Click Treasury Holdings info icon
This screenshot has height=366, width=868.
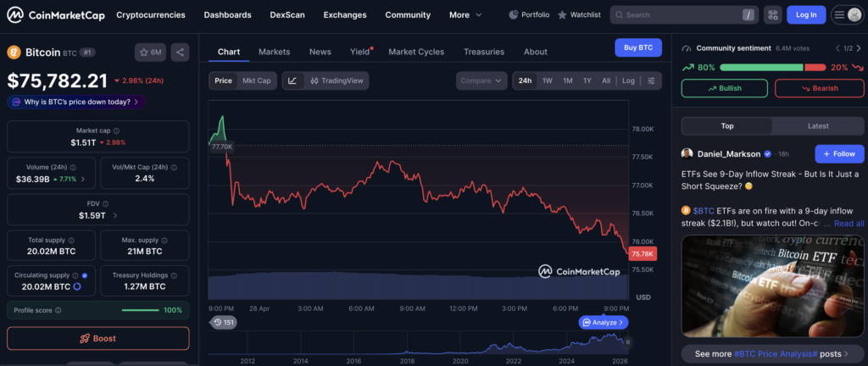click(x=174, y=275)
